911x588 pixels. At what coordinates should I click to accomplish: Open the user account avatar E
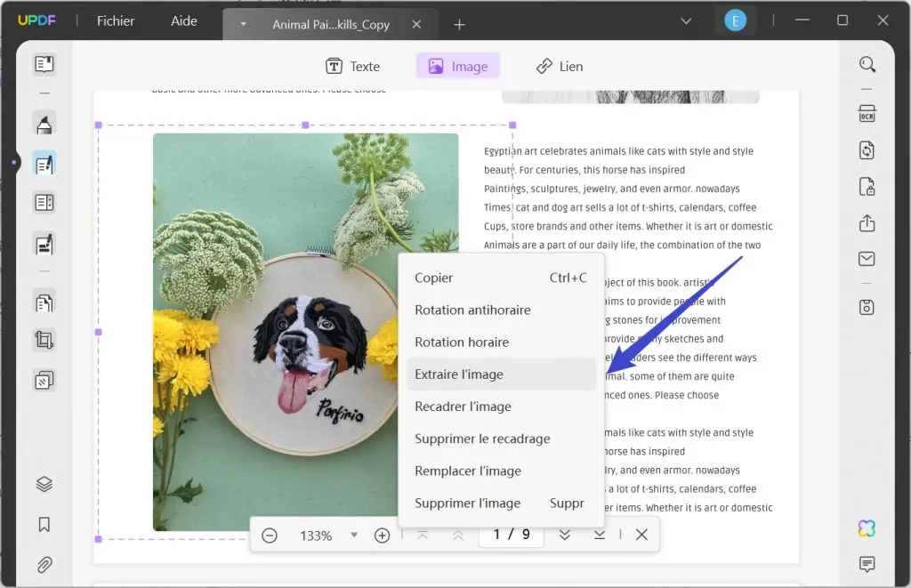pos(735,21)
